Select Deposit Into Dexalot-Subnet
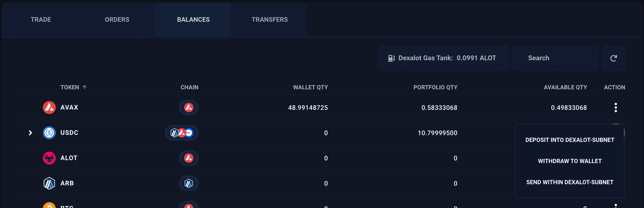Viewport: 644px width, 208px height. pyautogui.click(x=570, y=140)
